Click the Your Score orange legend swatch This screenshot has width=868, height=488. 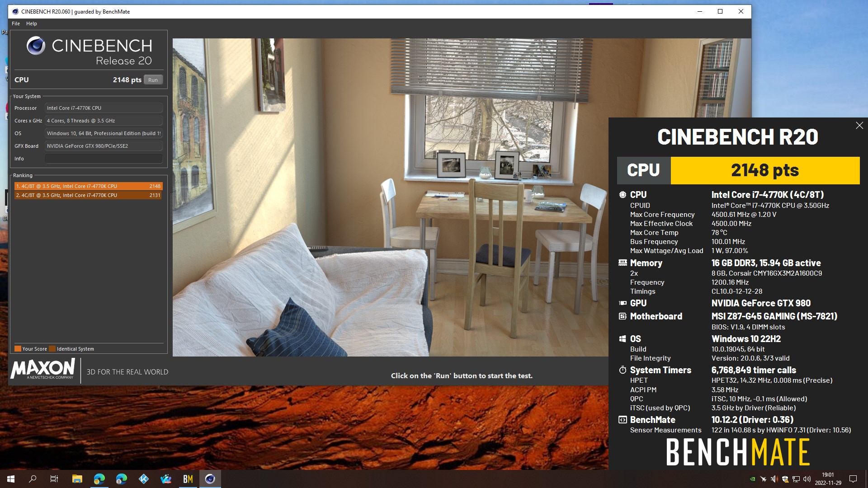(18, 349)
